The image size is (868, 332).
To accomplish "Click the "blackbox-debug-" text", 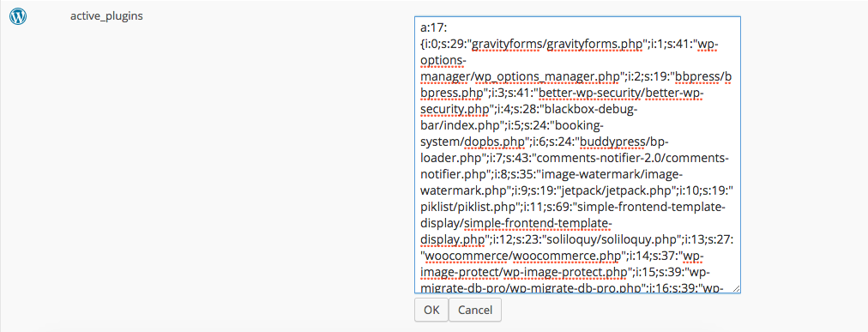I will coord(590,108).
